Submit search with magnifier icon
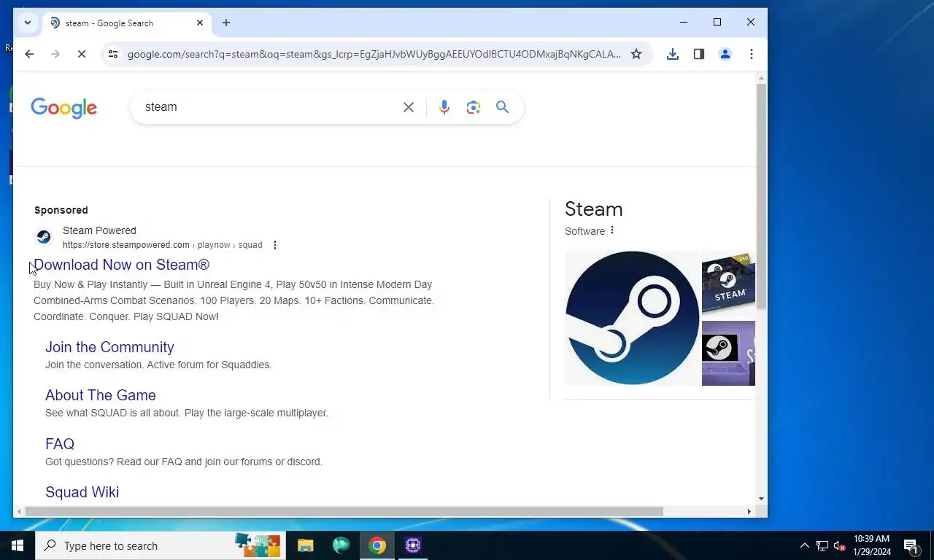The width and height of the screenshot is (934, 560). click(x=503, y=107)
